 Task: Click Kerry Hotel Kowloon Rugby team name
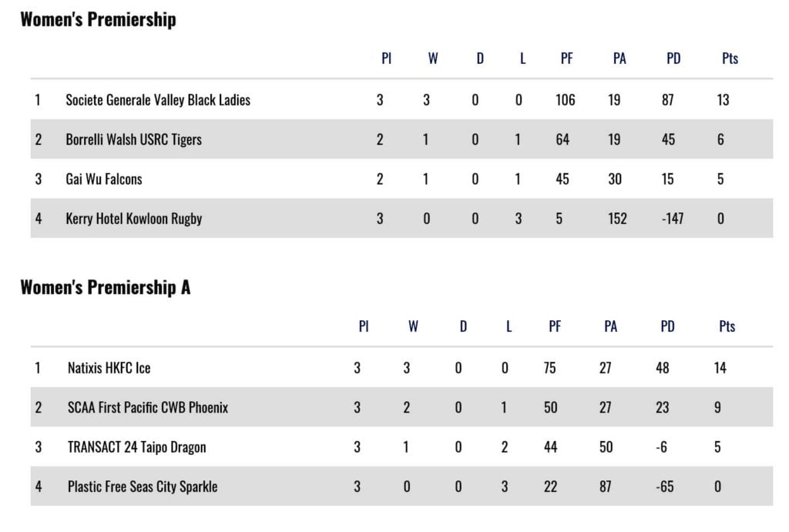tap(134, 219)
